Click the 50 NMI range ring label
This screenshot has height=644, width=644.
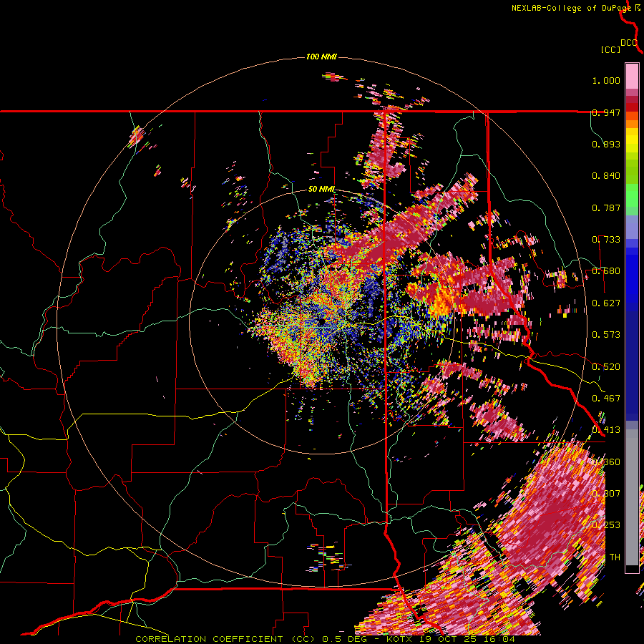(x=321, y=190)
